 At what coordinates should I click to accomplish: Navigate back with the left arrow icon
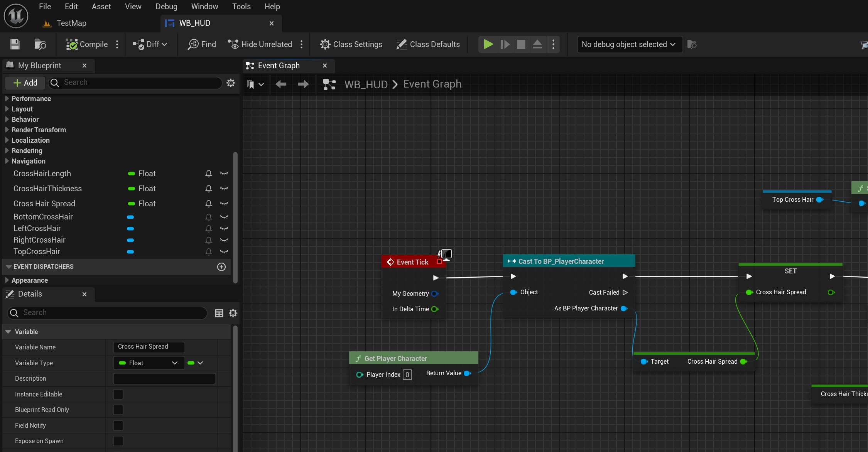tap(281, 84)
